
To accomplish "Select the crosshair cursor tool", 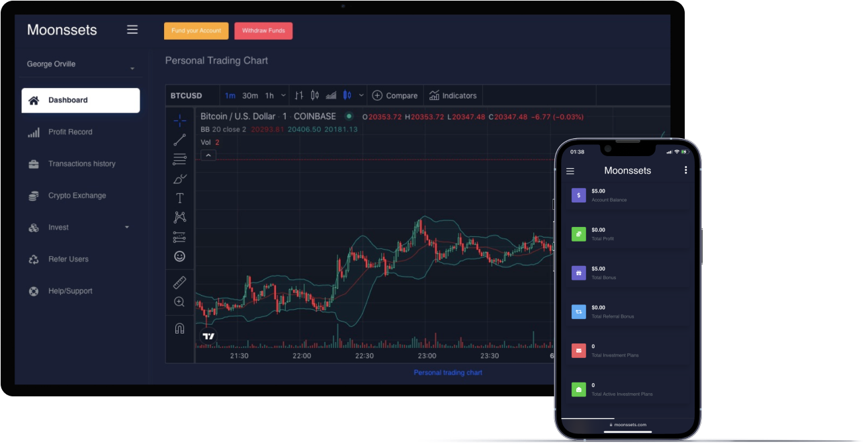I will 179,120.
